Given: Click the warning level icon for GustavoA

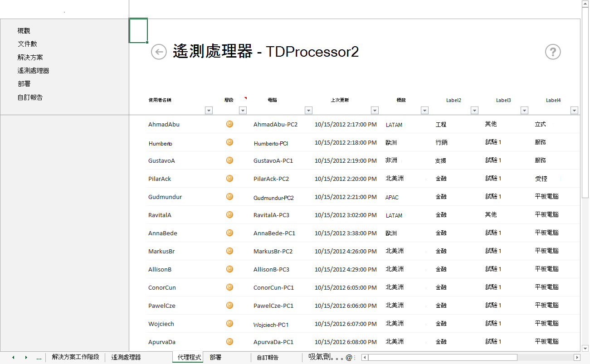Looking at the screenshot, I should click(229, 160).
